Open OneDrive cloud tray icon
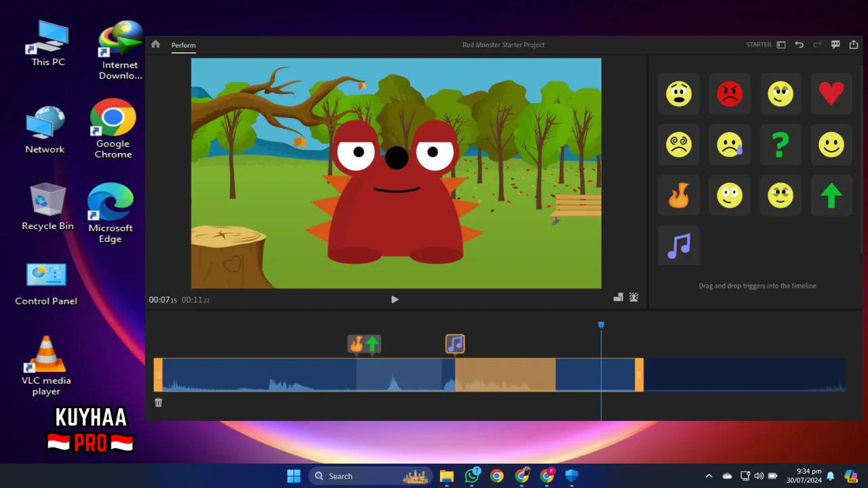The width and height of the screenshot is (868, 488). (727, 476)
